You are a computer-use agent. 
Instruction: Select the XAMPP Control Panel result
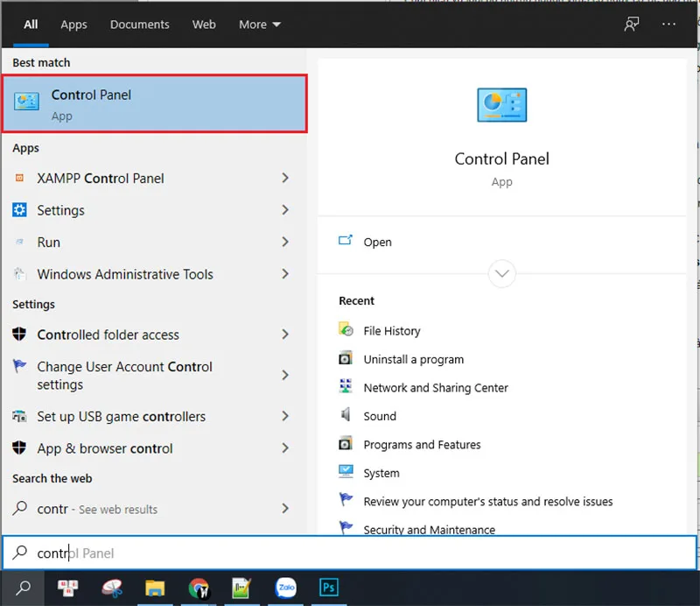(x=155, y=178)
